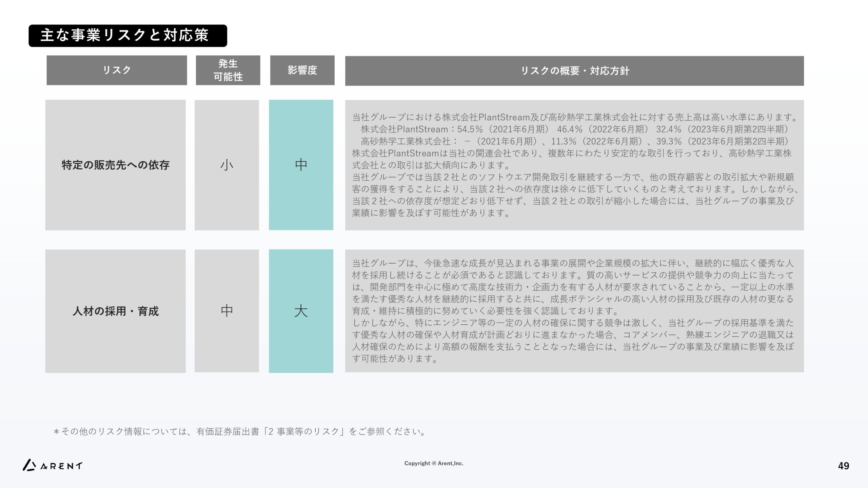This screenshot has width=868, height=488.
Task: Select the リスク column header
Action: coord(117,70)
